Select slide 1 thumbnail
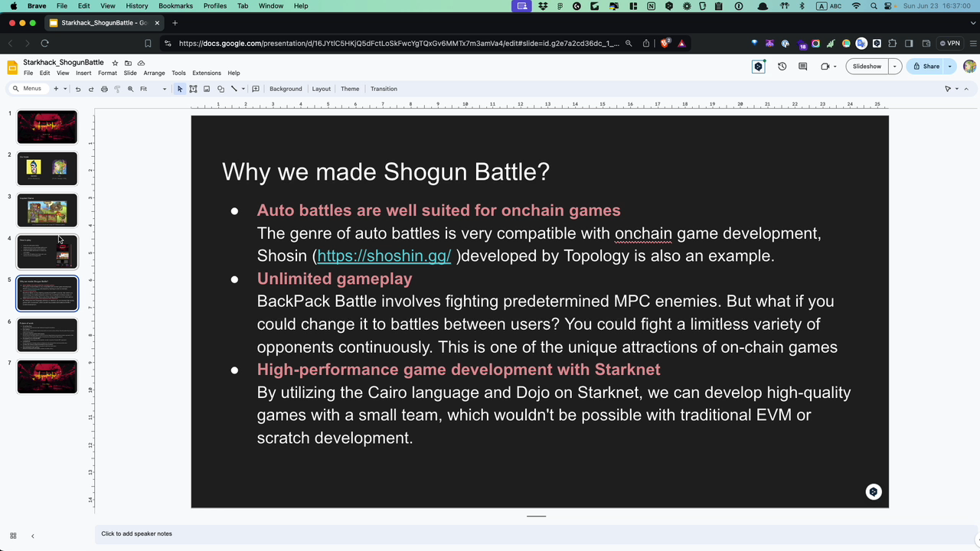The height and width of the screenshot is (551, 980). [47, 127]
